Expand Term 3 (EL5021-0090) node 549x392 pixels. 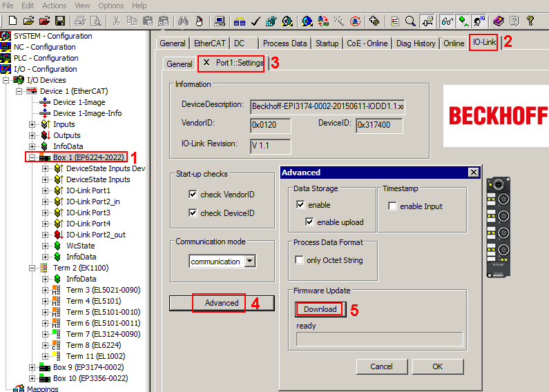[45, 290]
